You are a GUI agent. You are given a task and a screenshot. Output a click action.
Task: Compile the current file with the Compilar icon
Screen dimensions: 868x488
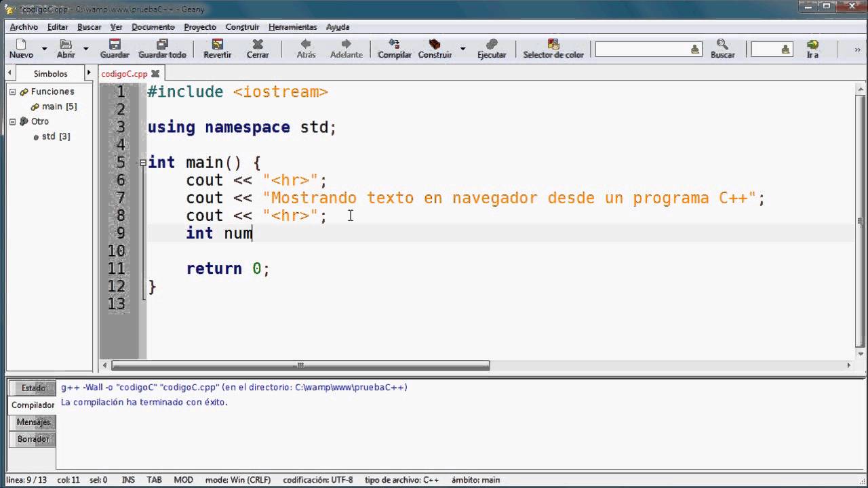coord(394,47)
